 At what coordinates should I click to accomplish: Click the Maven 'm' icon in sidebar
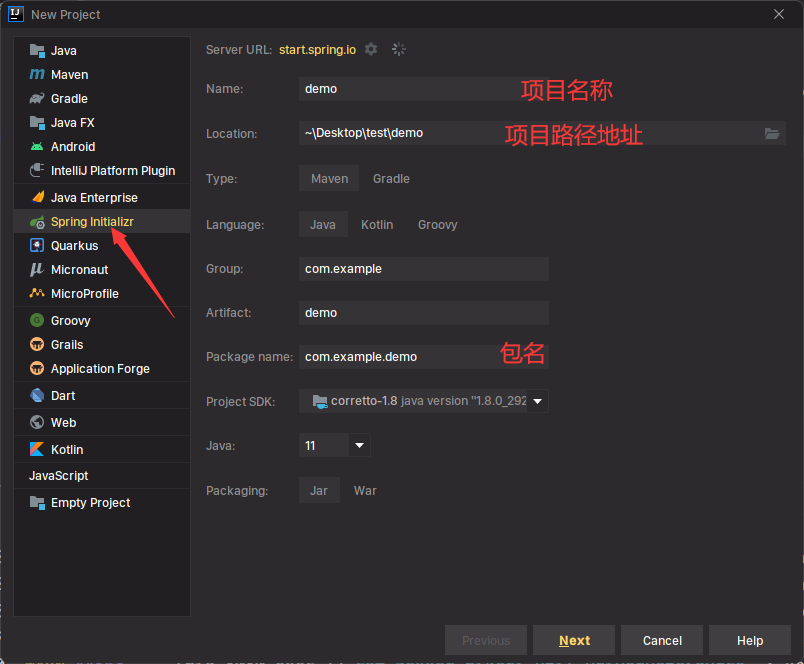pos(37,75)
